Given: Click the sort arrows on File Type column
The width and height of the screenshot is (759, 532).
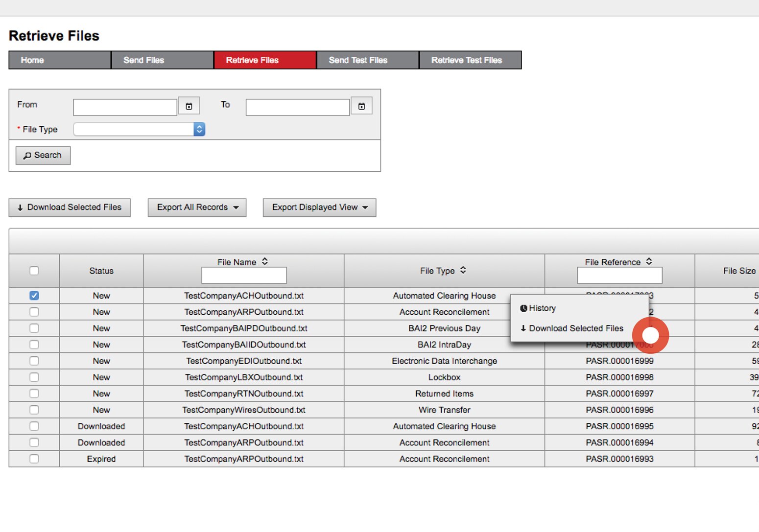Looking at the screenshot, I should (x=463, y=270).
